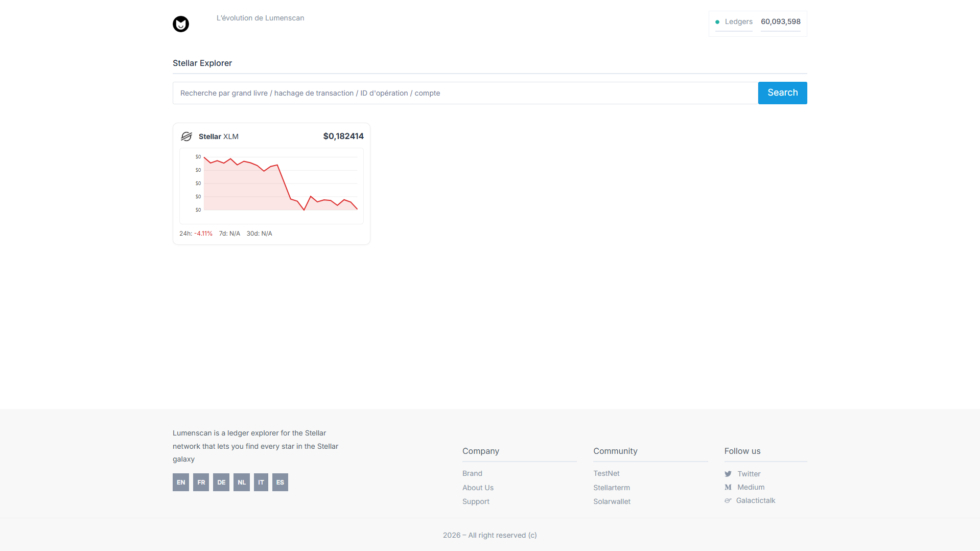Viewport: 980px width, 551px height.
Task: Change language to IT
Action: [x=261, y=482]
